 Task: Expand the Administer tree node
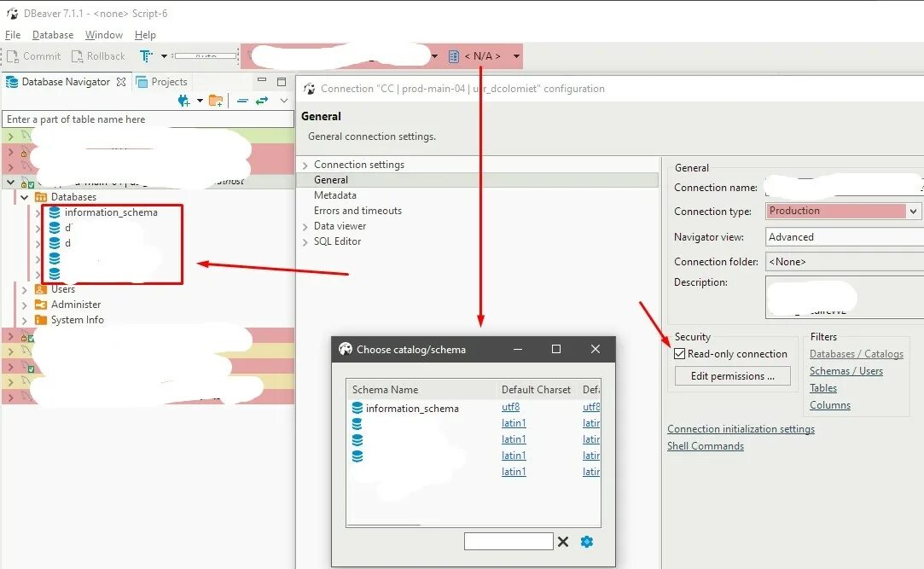(24, 305)
